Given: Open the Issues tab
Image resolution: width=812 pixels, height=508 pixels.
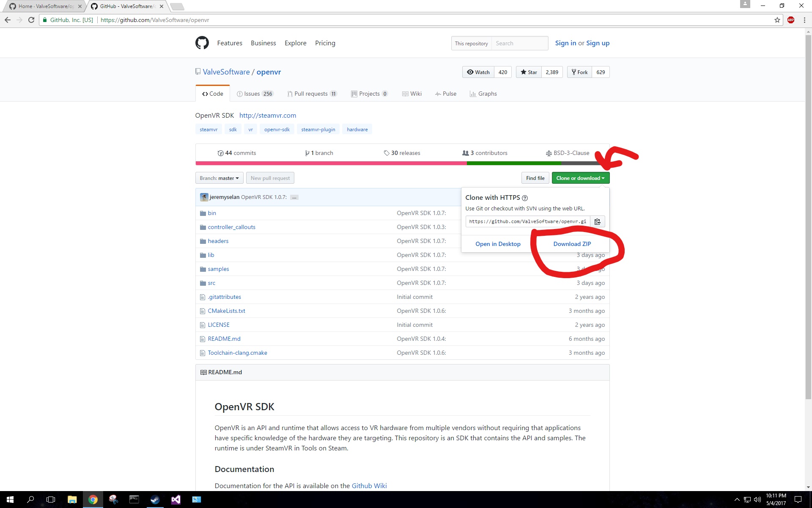Looking at the screenshot, I should point(255,94).
